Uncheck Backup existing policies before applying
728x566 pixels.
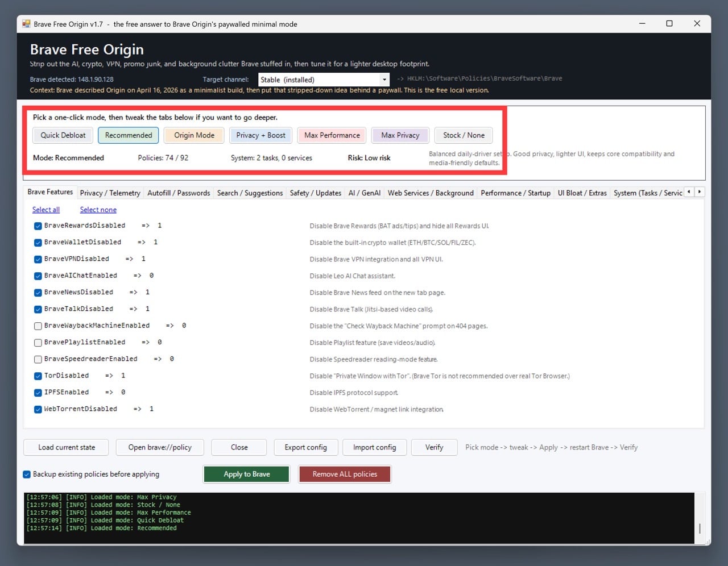click(x=27, y=475)
